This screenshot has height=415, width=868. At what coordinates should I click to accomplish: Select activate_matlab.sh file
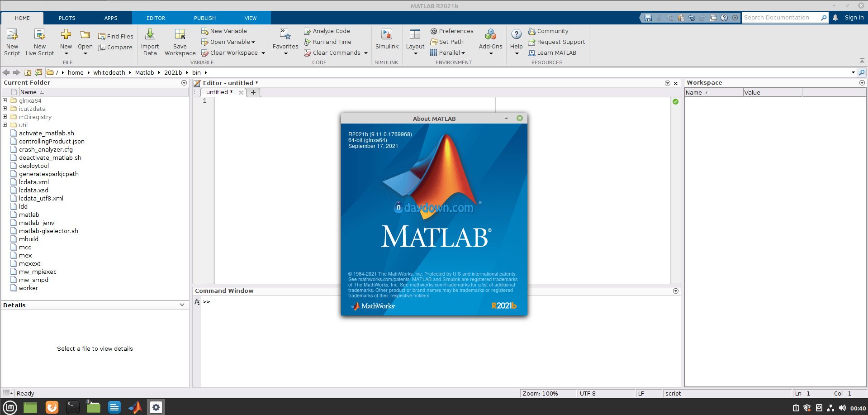[47, 133]
